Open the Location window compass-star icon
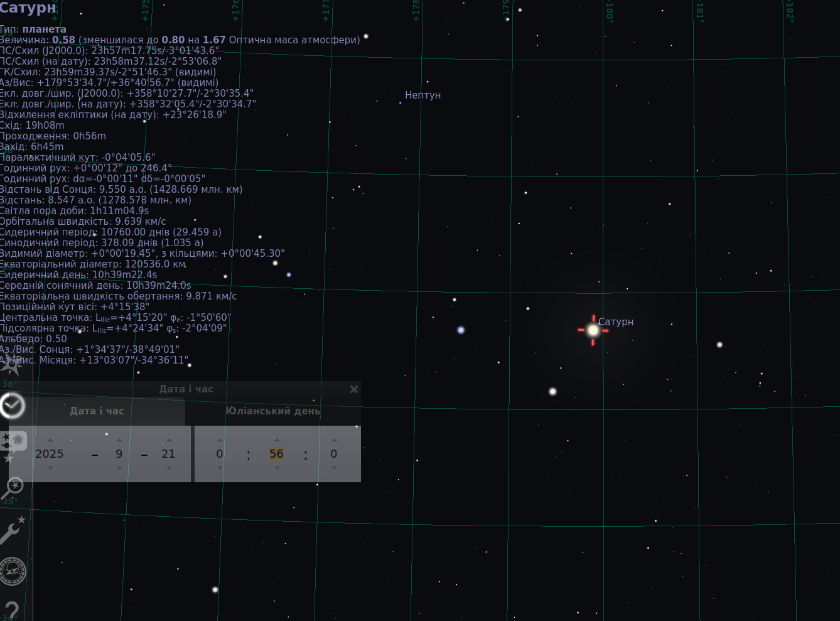Screen dimensions: 840x621 [11, 364]
